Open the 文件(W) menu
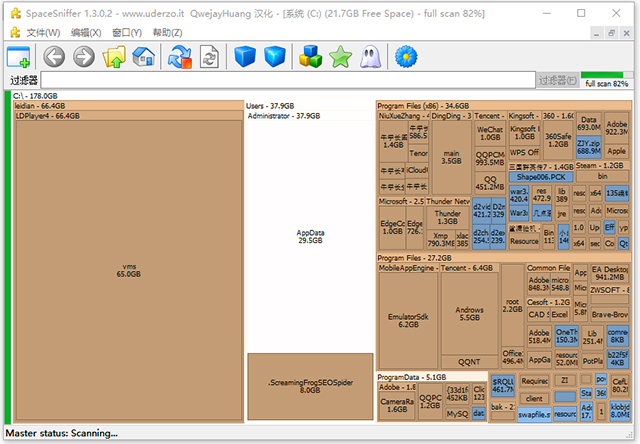The width and height of the screenshot is (640, 444). [43, 33]
